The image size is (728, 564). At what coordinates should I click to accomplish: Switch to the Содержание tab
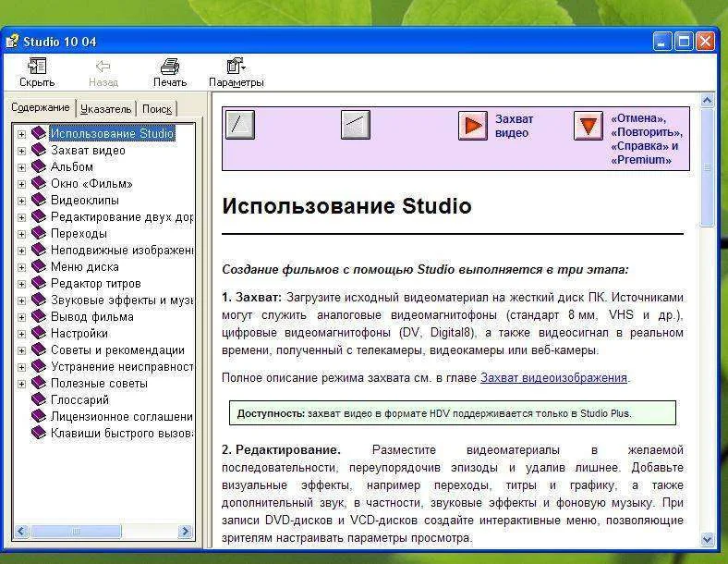[41, 108]
